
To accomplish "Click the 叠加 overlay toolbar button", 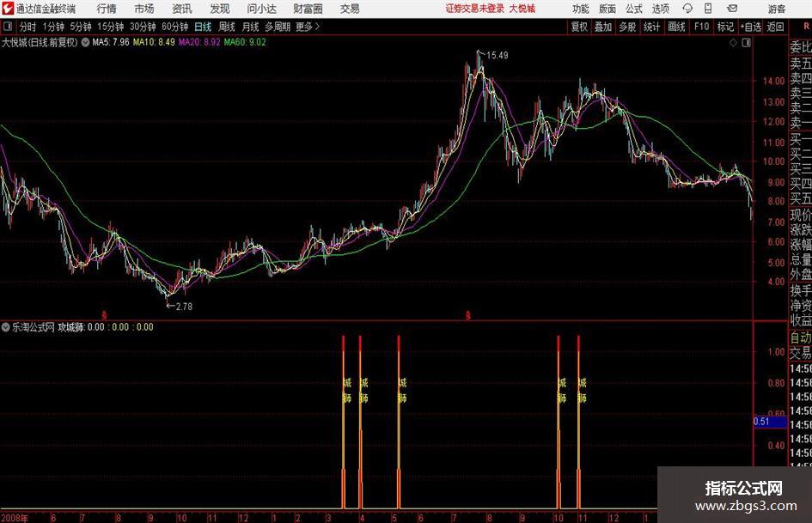I will [603, 27].
